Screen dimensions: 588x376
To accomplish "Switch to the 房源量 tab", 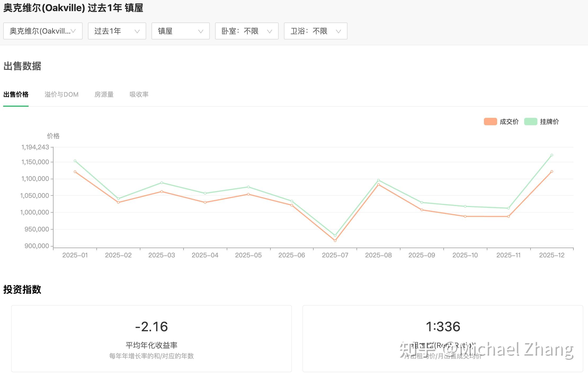I will tap(104, 95).
